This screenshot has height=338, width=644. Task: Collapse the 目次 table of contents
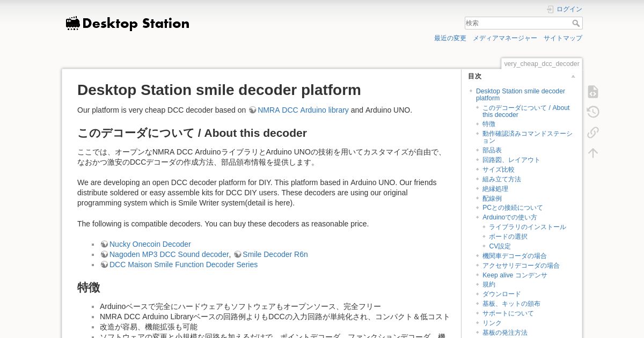tap(573, 77)
